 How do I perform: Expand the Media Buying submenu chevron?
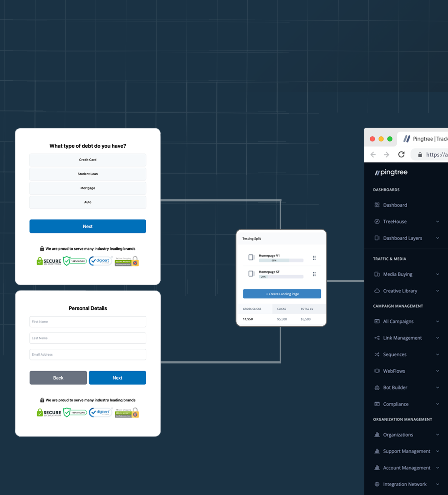[x=438, y=274]
